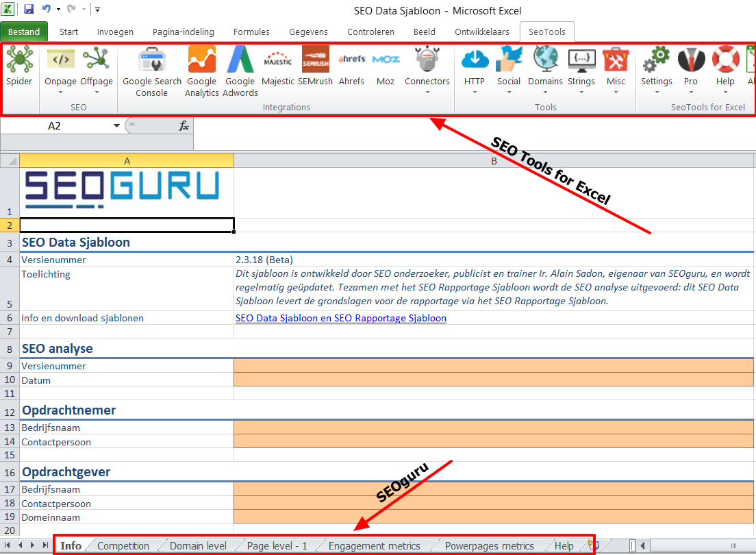The height and width of the screenshot is (555, 756).
Task: Click the Select All corner button
Action: (x=10, y=161)
